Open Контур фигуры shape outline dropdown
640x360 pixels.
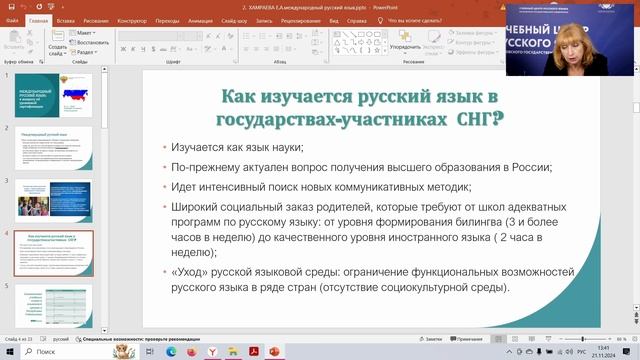(471, 42)
